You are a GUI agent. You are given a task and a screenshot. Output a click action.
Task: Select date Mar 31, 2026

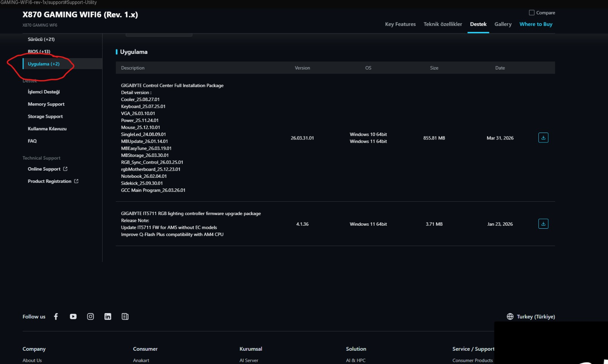(x=500, y=138)
